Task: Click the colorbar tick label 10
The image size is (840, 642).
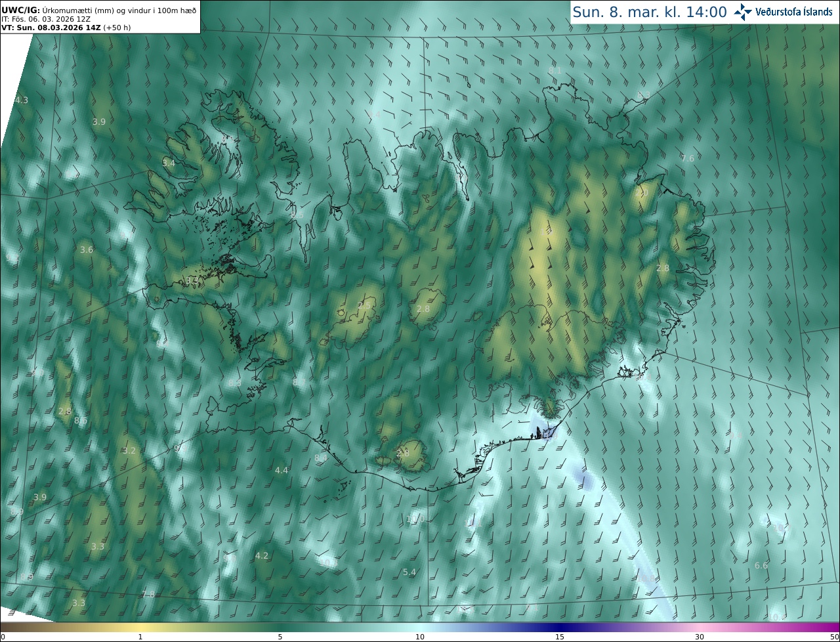Action: point(420,637)
